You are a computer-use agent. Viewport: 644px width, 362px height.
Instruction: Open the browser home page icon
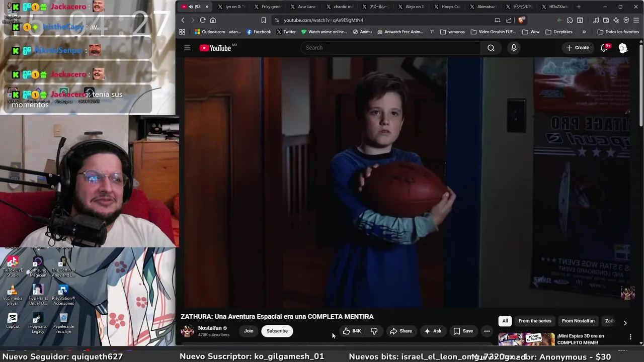(213, 20)
